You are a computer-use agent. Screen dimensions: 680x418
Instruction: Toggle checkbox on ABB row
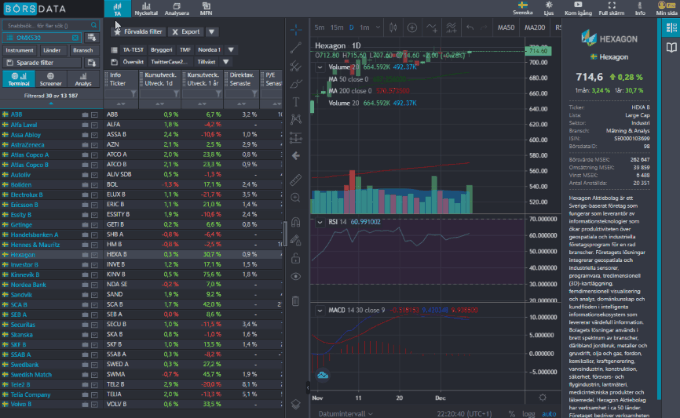(95, 115)
